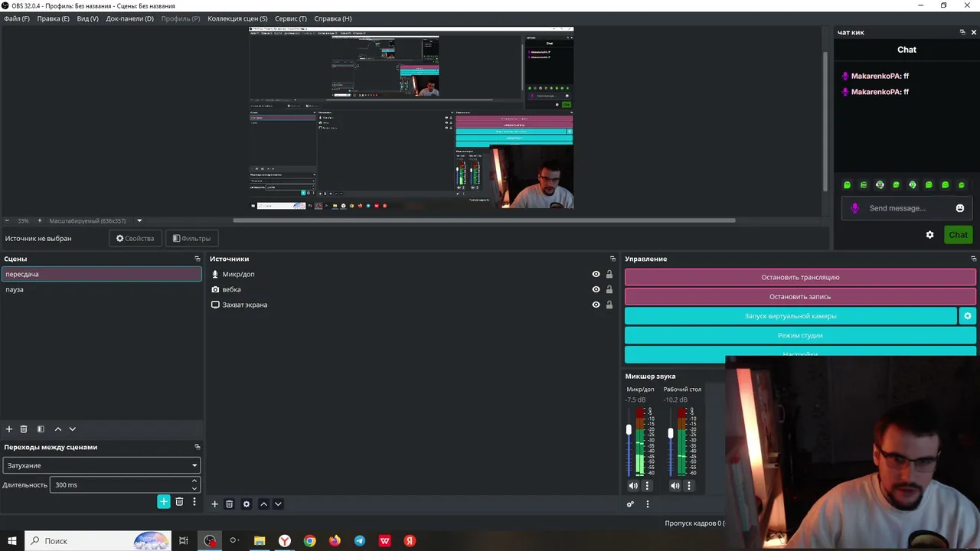Adjust Рабочий стол volume fader
This screenshot has height=551, width=980.
tap(671, 433)
